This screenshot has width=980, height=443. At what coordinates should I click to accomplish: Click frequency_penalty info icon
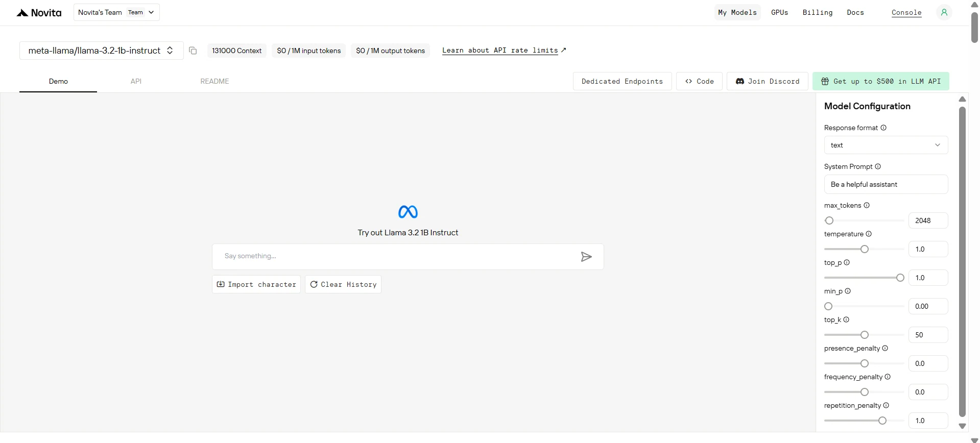(888, 377)
